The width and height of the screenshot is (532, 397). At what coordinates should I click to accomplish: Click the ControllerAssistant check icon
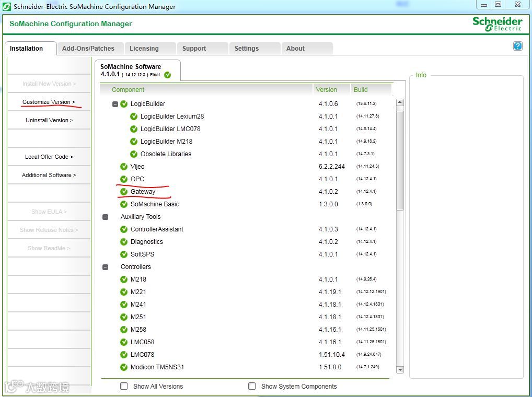coord(124,229)
